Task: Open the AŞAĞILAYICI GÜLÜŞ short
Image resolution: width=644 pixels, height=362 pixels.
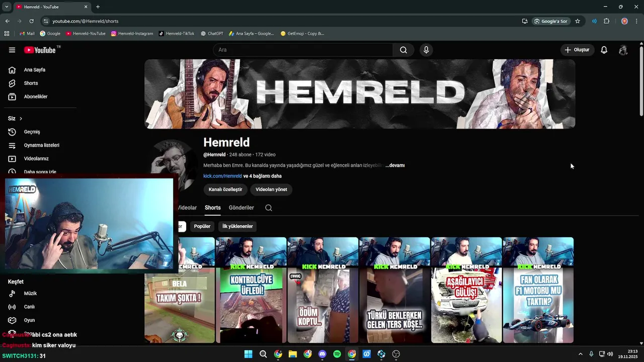Action: pos(466,290)
